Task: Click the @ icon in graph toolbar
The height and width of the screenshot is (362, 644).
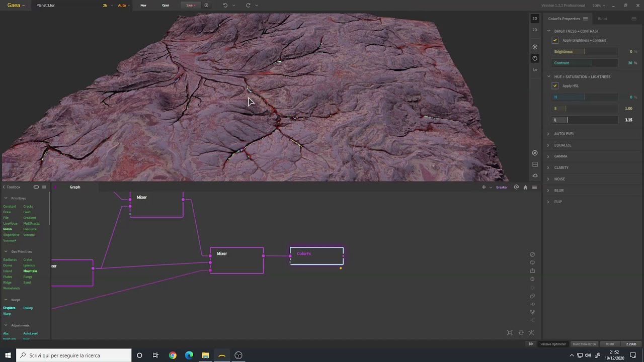Action: [516, 187]
